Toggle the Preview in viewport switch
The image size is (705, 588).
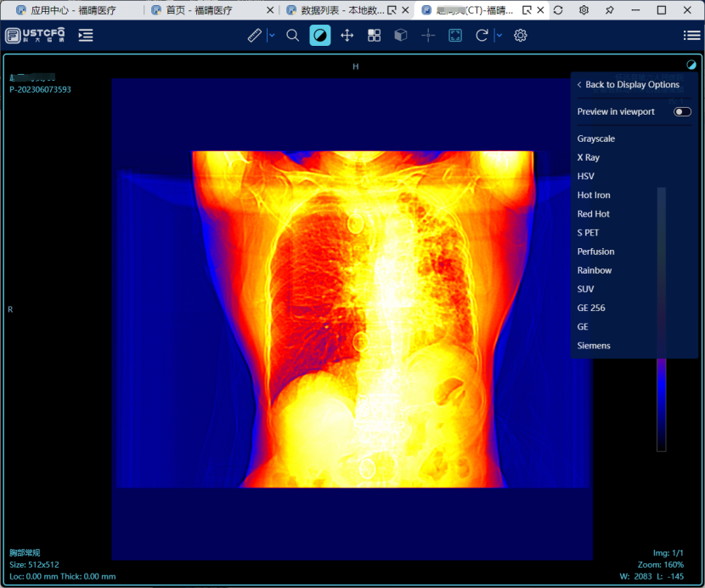pos(682,112)
